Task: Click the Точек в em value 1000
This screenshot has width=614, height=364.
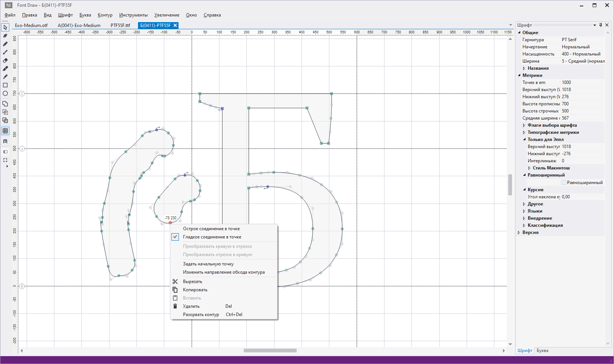Action: click(x=582, y=82)
